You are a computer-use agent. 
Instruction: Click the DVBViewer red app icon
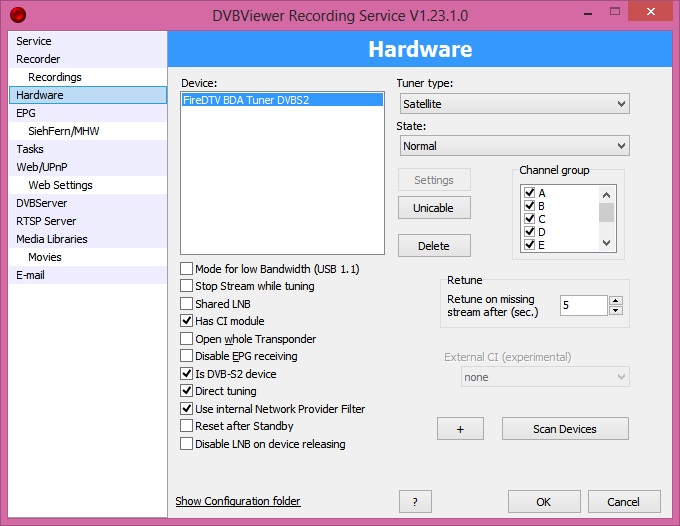tap(18, 15)
